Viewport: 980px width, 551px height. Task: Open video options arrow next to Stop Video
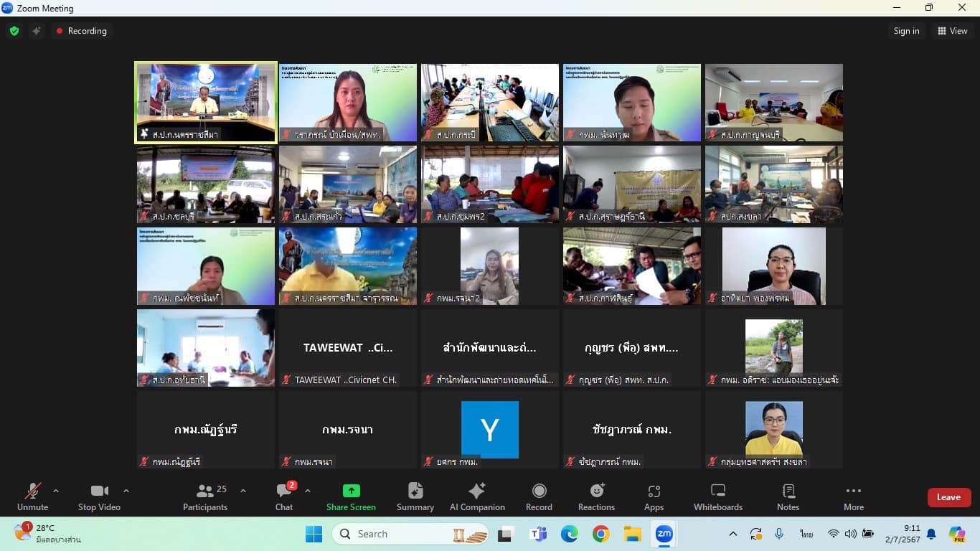(126, 491)
